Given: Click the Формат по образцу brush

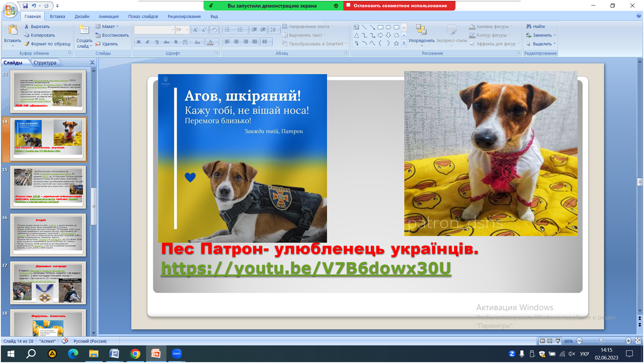Looking at the screenshot, I should 27,44.
